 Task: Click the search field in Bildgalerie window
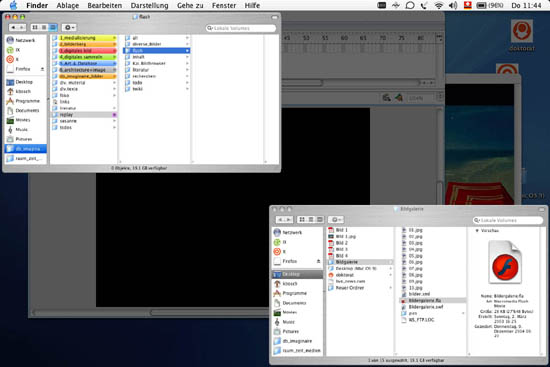pyautogui.click(x=508, y=220)
